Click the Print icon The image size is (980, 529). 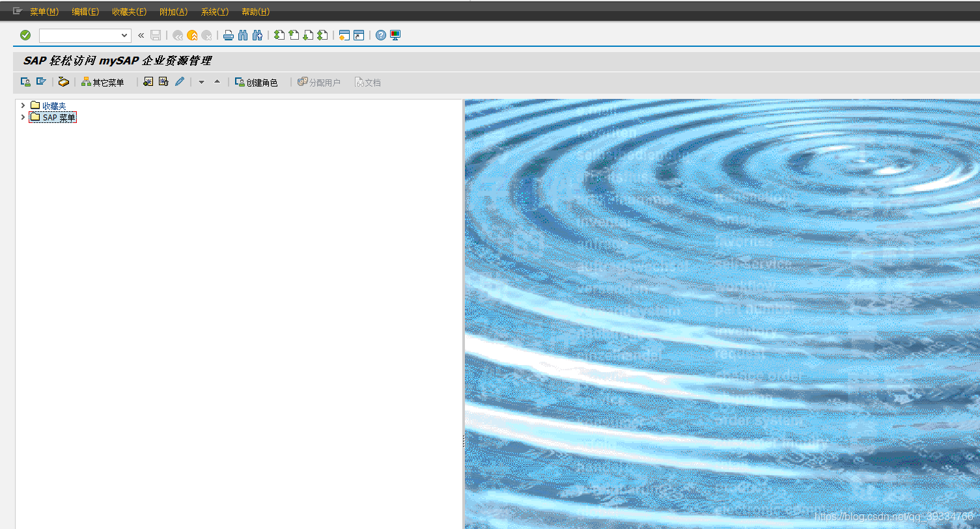[229, 35]
